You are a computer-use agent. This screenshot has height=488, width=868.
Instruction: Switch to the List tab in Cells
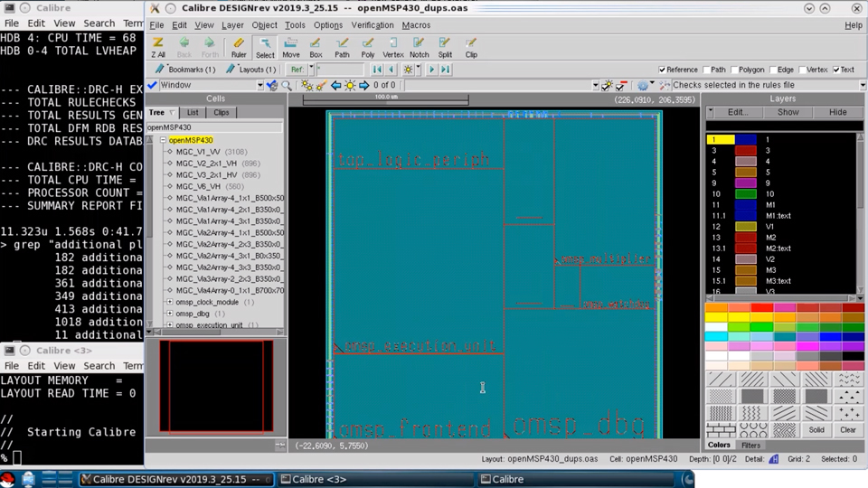click(192, 112)
